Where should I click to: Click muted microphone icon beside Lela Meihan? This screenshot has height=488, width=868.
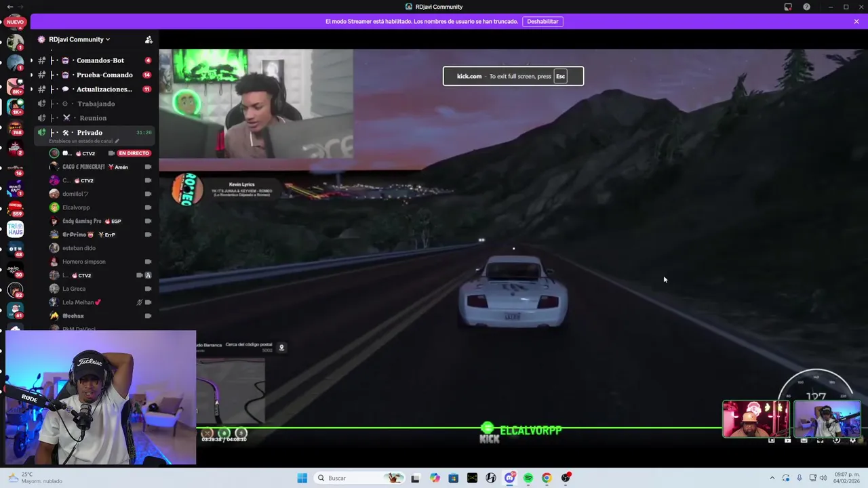click(x=140, y=302)
